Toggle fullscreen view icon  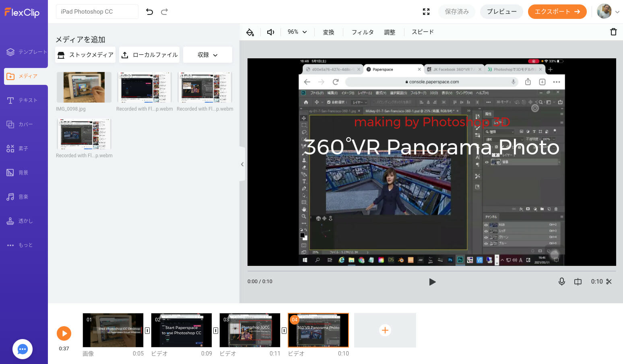tap(426, 12)
